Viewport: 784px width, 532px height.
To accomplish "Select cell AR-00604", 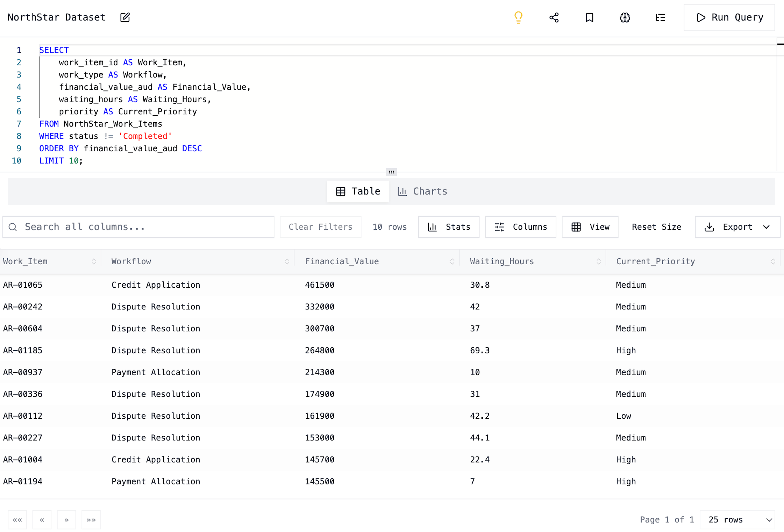I will [23, 329].
